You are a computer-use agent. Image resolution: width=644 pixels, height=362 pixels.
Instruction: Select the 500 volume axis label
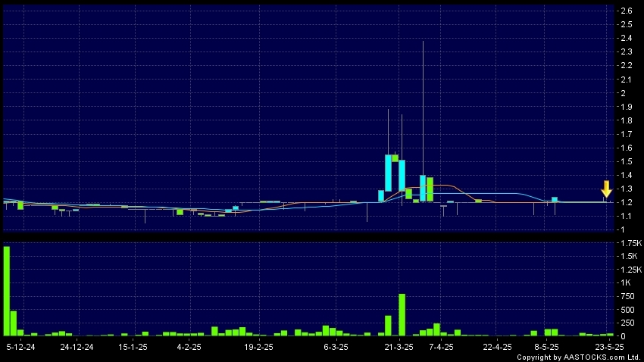click(x=627, y=310)
